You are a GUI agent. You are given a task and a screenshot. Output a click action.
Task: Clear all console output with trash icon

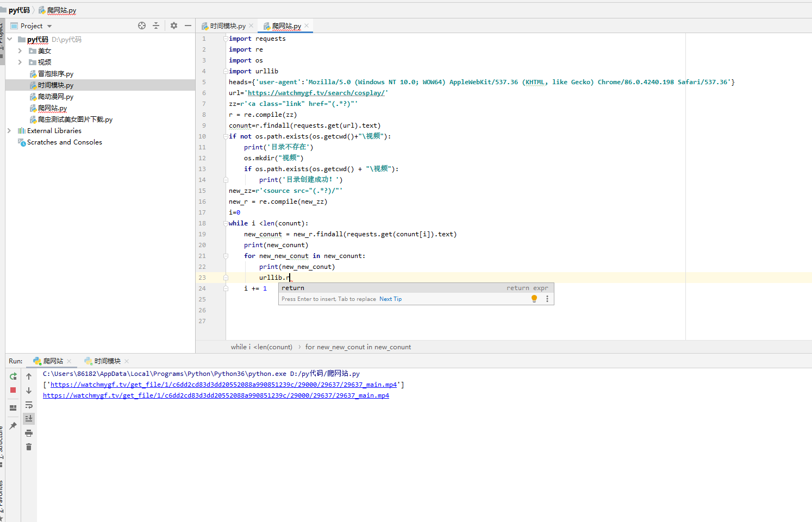[x=29, y=447]
